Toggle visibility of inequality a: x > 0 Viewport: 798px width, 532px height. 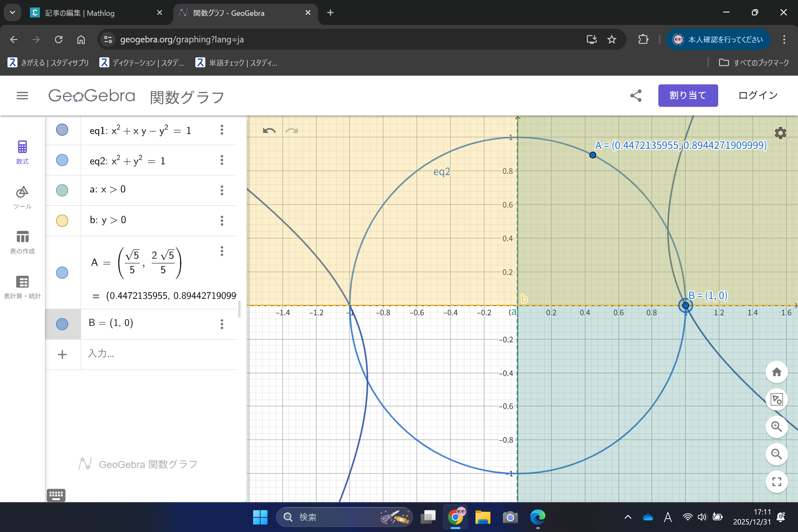click(62, 190)
